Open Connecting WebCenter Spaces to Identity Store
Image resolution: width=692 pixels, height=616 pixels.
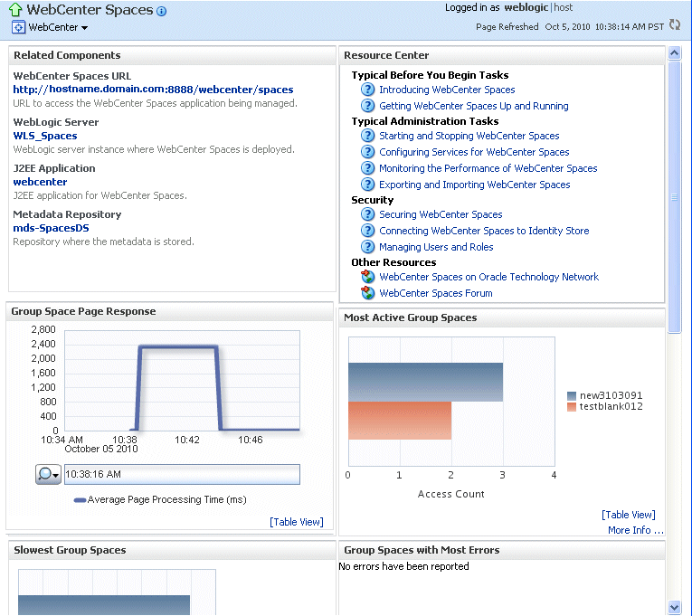point(484,231)
